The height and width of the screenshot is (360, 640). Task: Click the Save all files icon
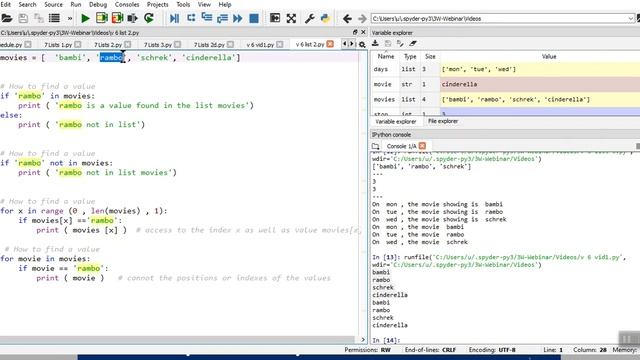(39, 18)
